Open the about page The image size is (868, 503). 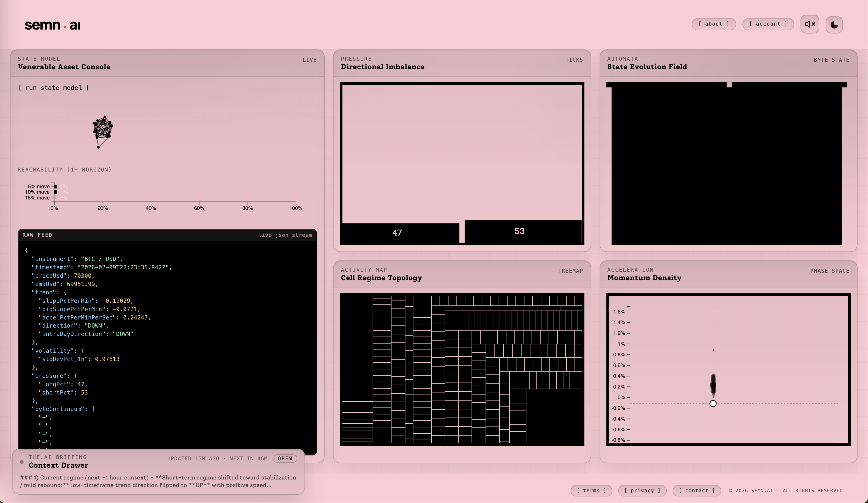point(713,24)
